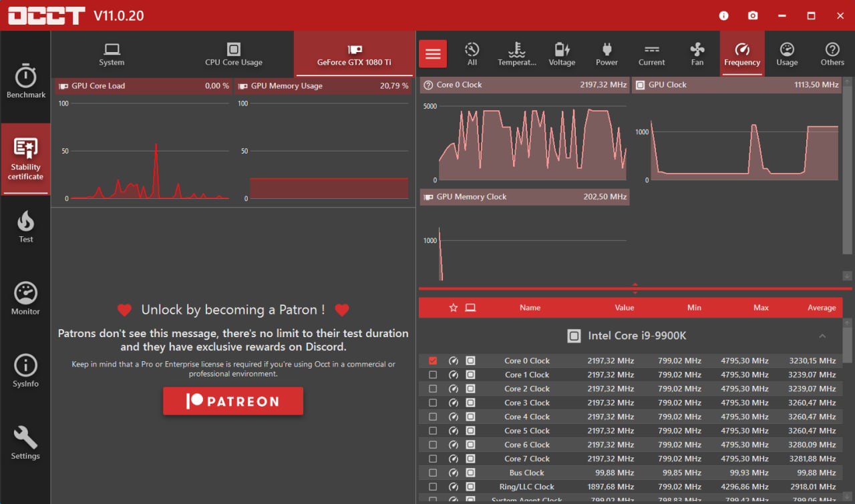Click the computer icon column header
855x504 pixels.
470,308
